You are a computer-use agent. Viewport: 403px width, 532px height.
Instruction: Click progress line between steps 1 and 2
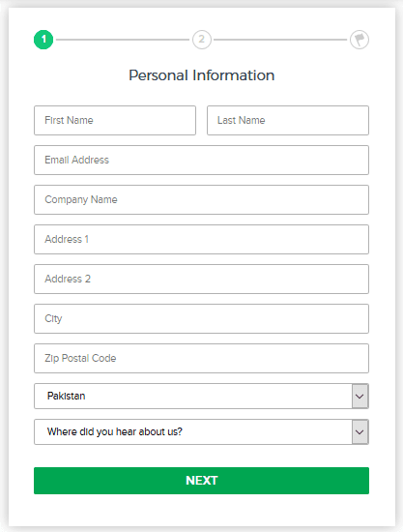click(123, 40)
